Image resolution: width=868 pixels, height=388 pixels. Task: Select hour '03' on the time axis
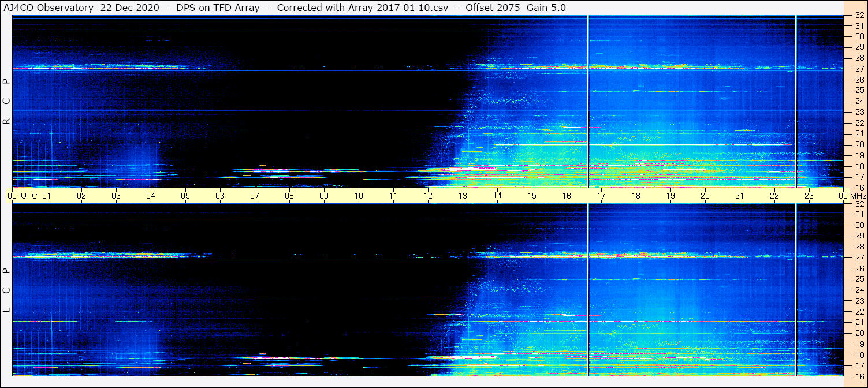click(116, 196)
